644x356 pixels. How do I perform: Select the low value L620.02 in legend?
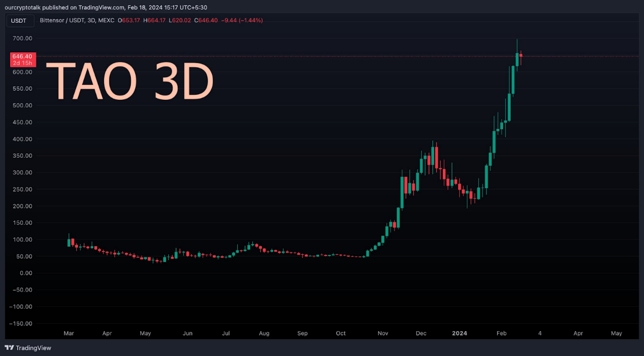click(x=180, y=21)
